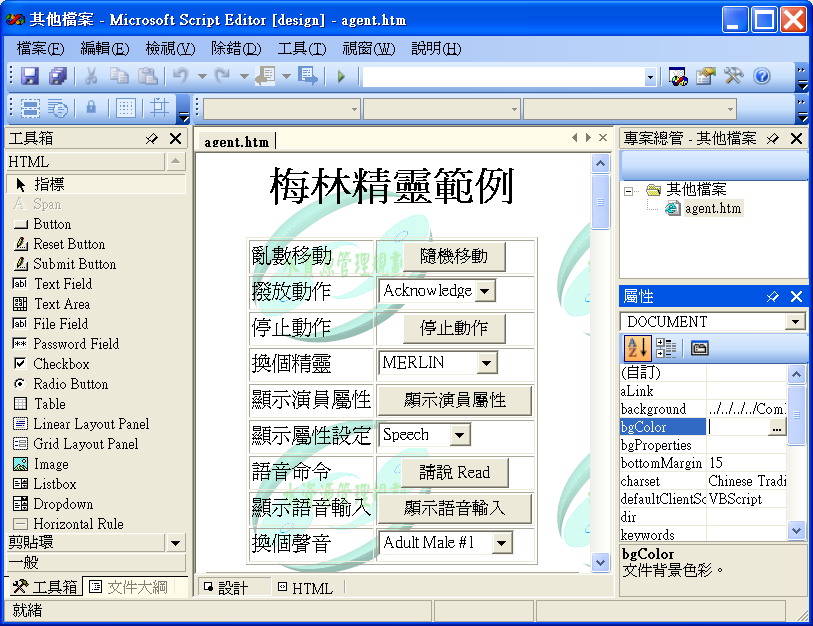Start debugging with the green play icon

pyautogui.click(x=341, y=77)
